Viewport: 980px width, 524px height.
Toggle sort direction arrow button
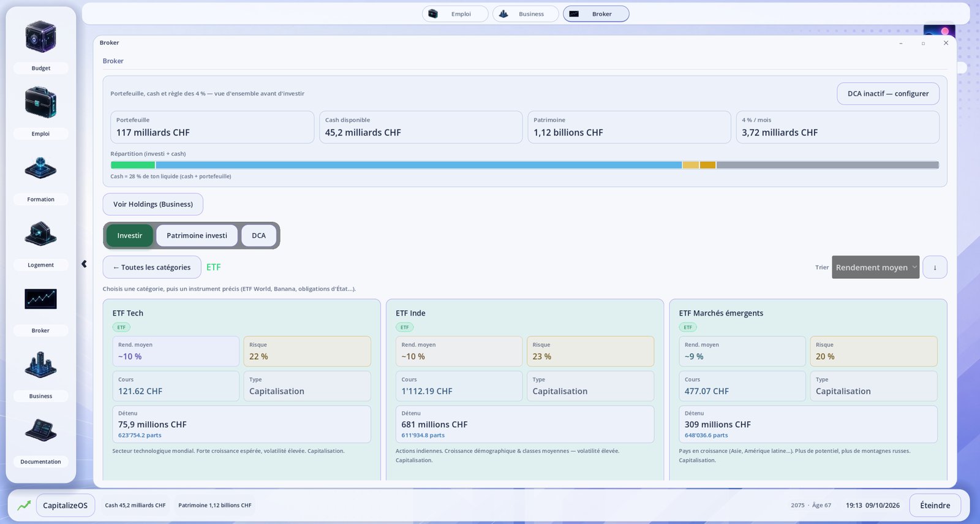point(935,267)
